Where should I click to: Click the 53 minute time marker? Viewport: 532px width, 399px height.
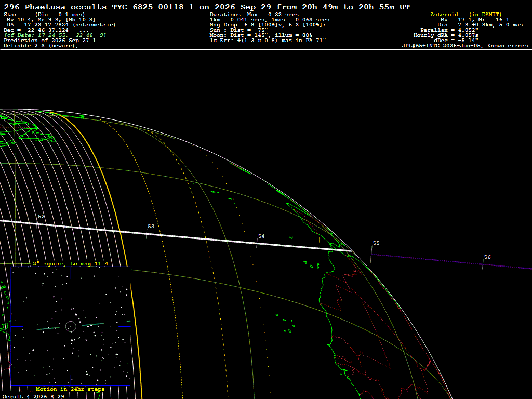coord(151,227)
